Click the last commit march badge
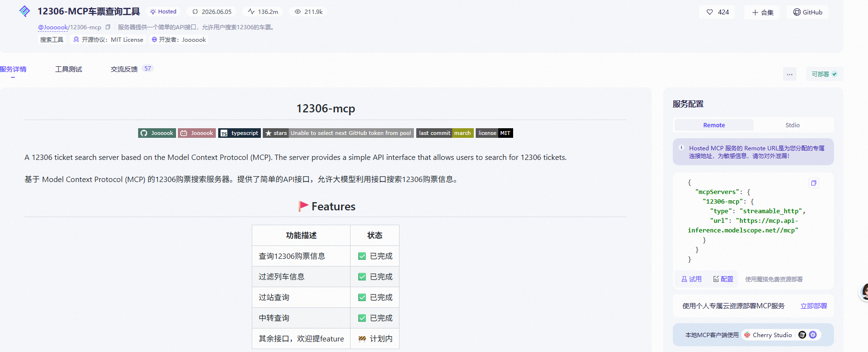 [445, 133]
